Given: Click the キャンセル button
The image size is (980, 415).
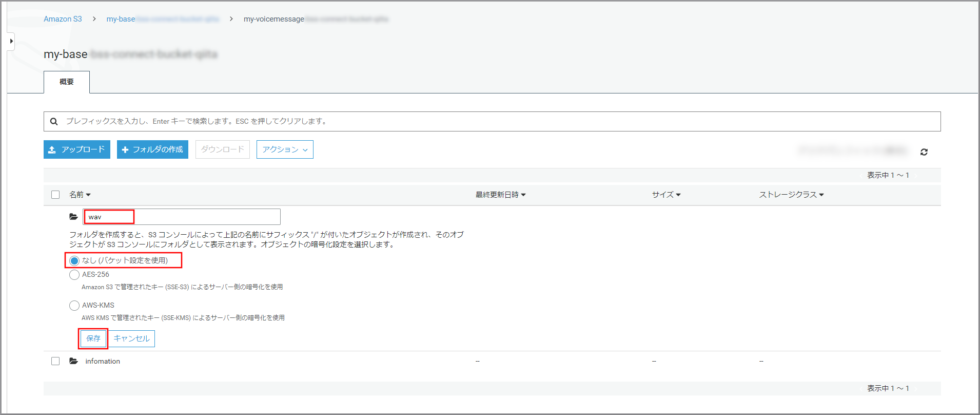Looking at the screenshot, I should [132, 338].
